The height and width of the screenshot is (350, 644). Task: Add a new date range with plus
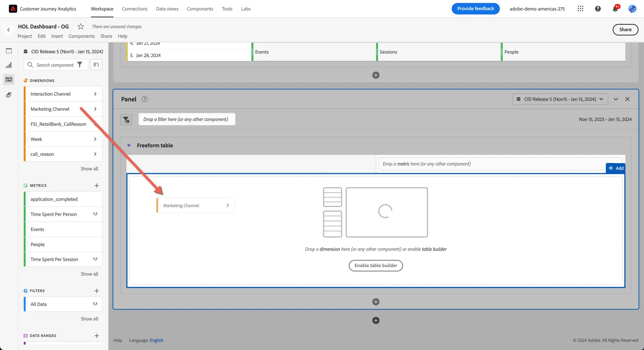point(96,336)
